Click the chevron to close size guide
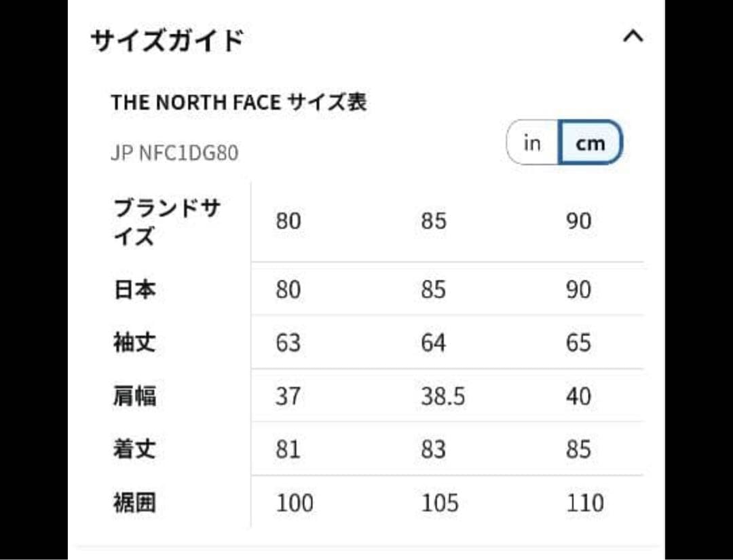This screenshot has width=733, height=560. pos(633,37)
